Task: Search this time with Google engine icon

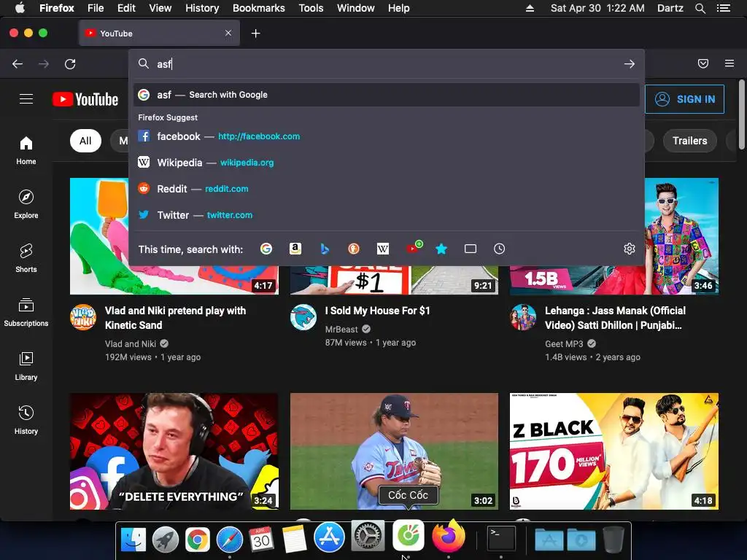Action: pyautogui.click(x=266, y=249)
